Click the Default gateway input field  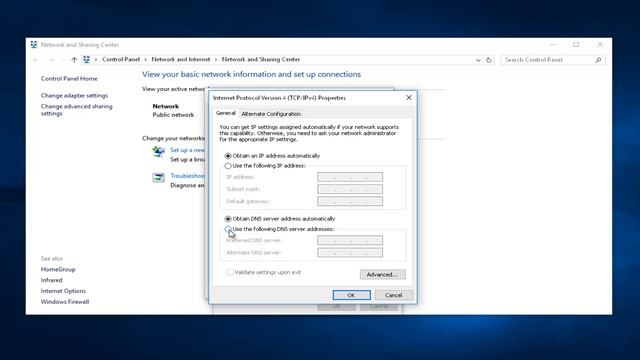point(350,201)
